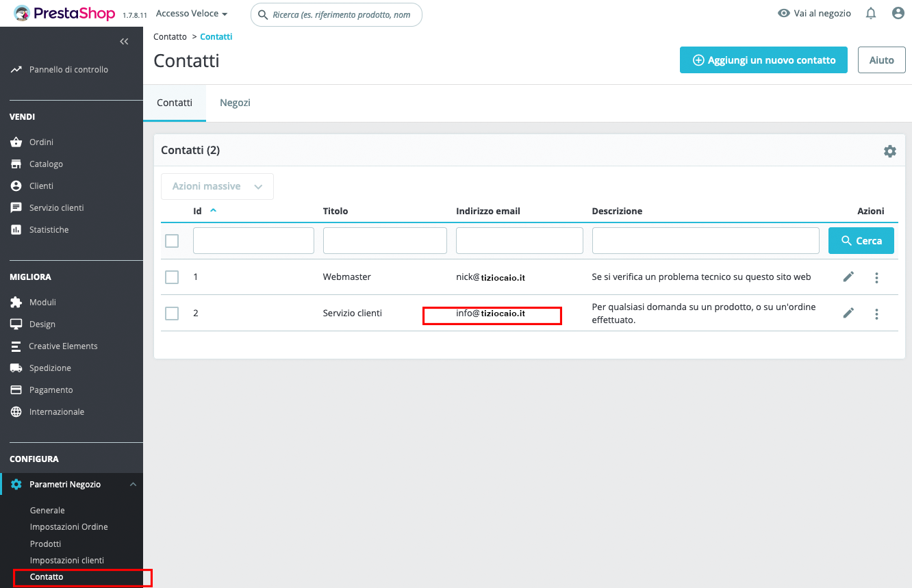Open the Prodotti submenu item
Viewport: 912px width, 588px height.
point(46,544)
